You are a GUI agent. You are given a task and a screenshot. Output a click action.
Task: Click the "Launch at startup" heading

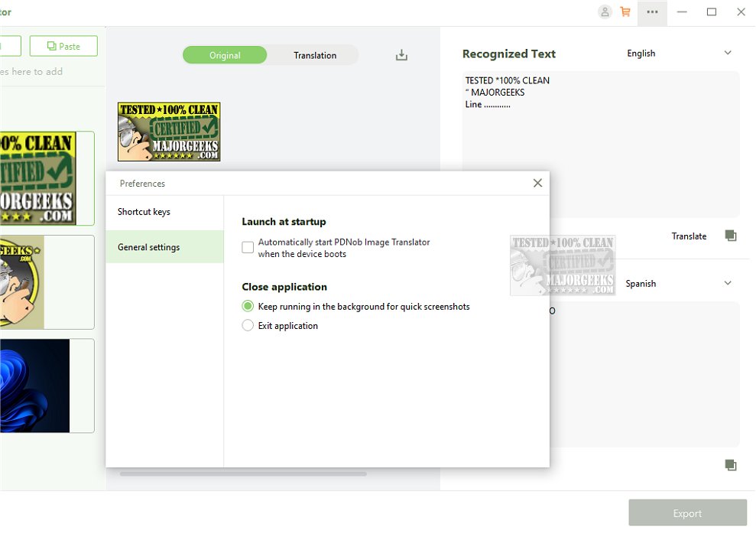284,221
